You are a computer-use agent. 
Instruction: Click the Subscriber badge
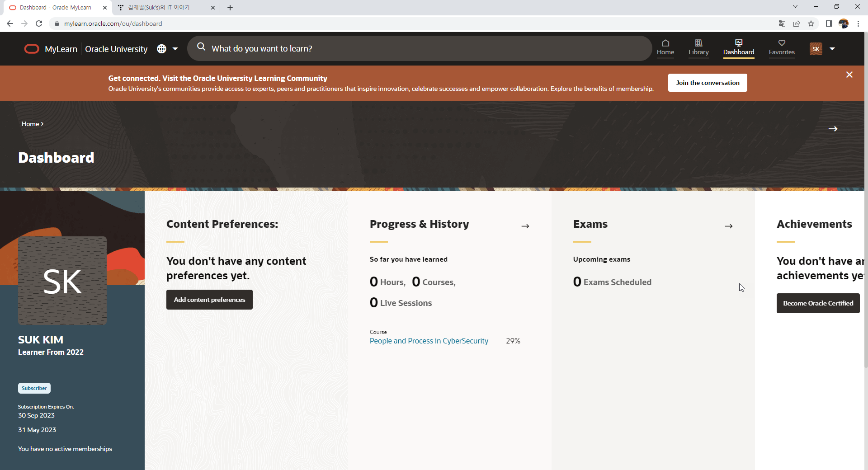(34, 388)
